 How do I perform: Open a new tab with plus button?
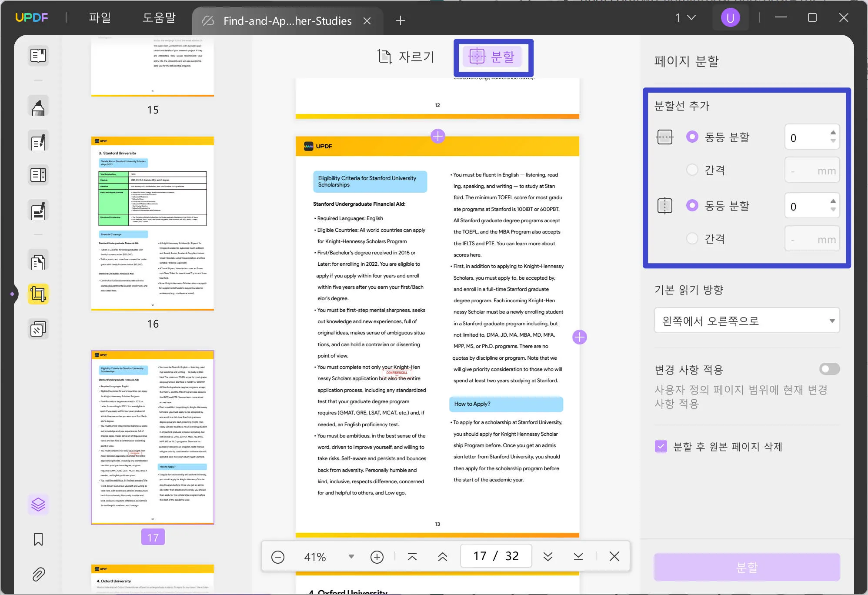[x=401, y=20]
